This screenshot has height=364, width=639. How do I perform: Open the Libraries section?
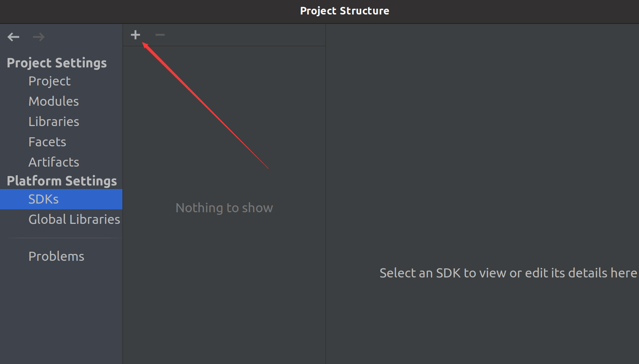(x=54, y=122)
